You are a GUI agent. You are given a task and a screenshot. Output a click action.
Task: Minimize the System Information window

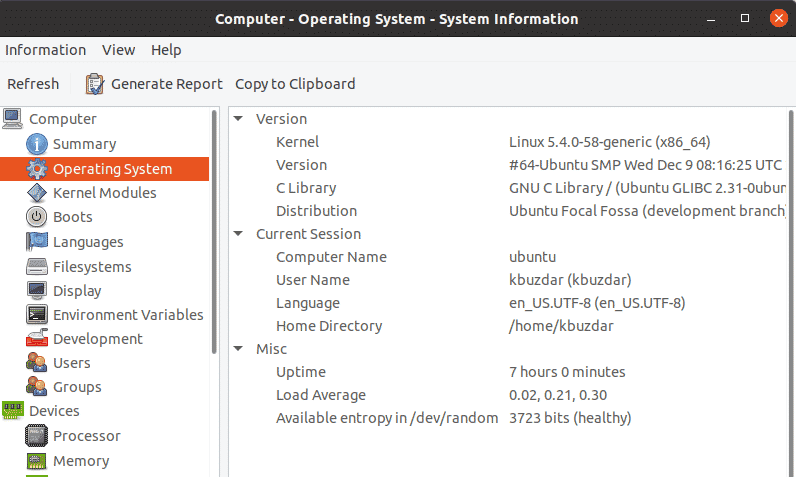711,19
